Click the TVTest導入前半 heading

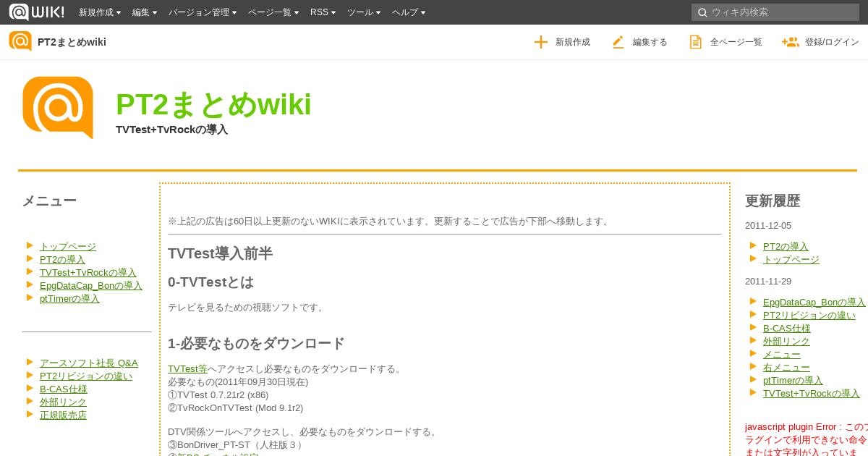click(x=220, y=253)
